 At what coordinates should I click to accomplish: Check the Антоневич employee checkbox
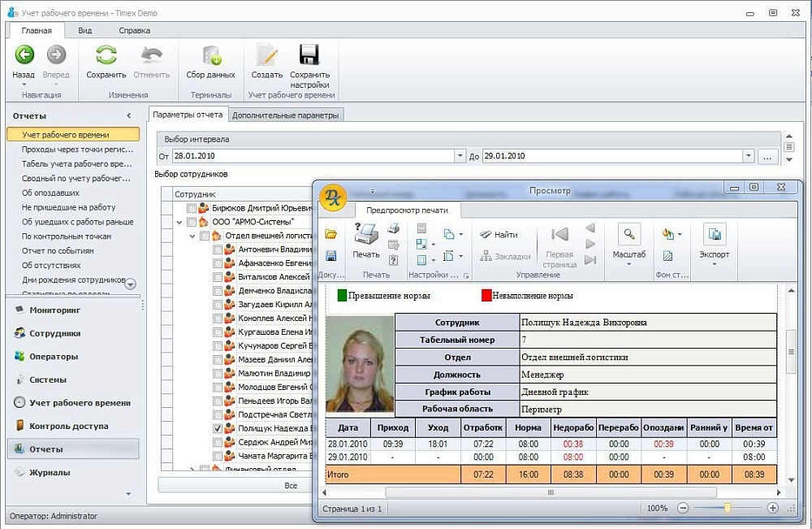[217, 250]
